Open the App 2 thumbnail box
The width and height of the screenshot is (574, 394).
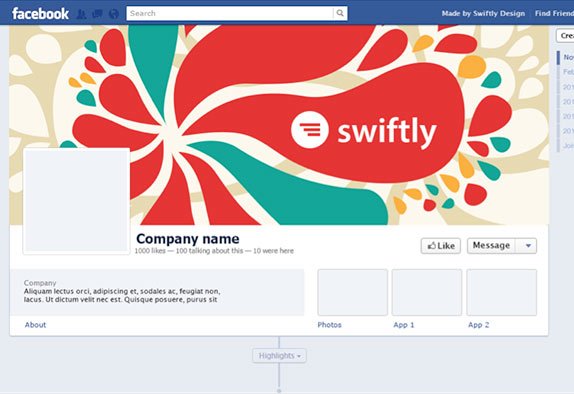tap(502, 292)
